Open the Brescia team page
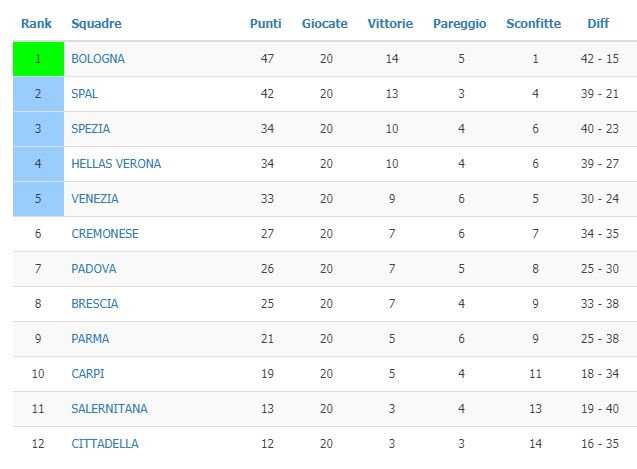Viewport: 637px width, 469px height. point(95,304)
